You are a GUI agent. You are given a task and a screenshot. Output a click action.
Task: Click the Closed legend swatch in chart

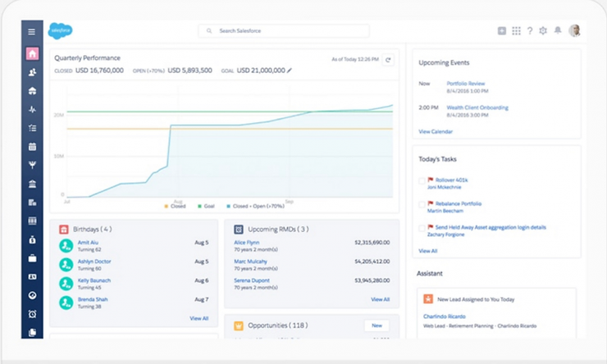click(x=166, y=206)
